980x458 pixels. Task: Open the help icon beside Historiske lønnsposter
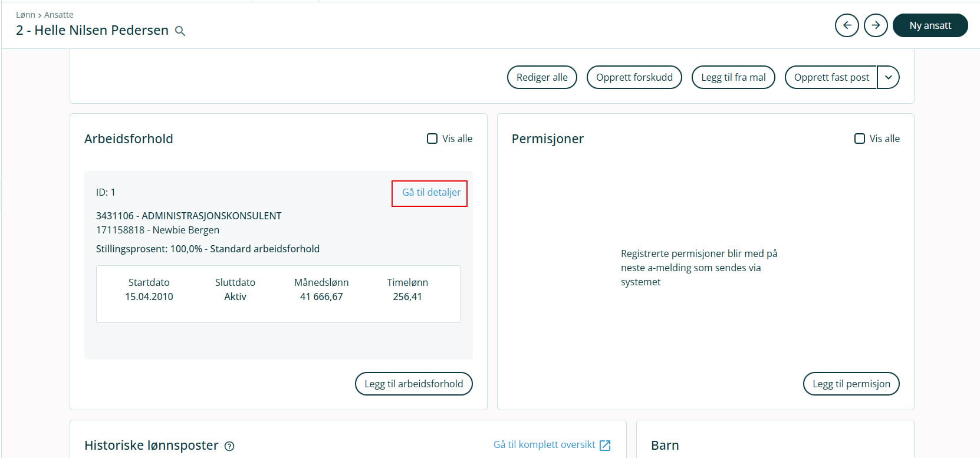pyautogui.click(x=229, y=446)
